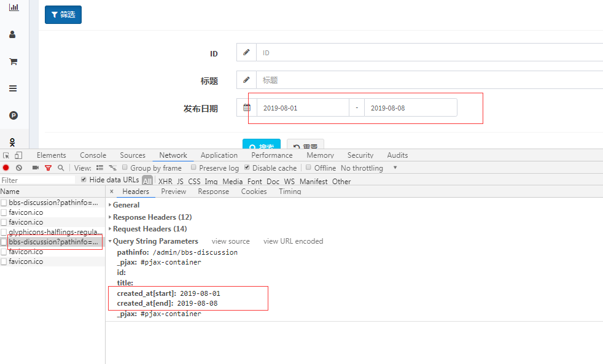603x364 pixels.
Task: Open the Security tab
Action: coord(360,155)
